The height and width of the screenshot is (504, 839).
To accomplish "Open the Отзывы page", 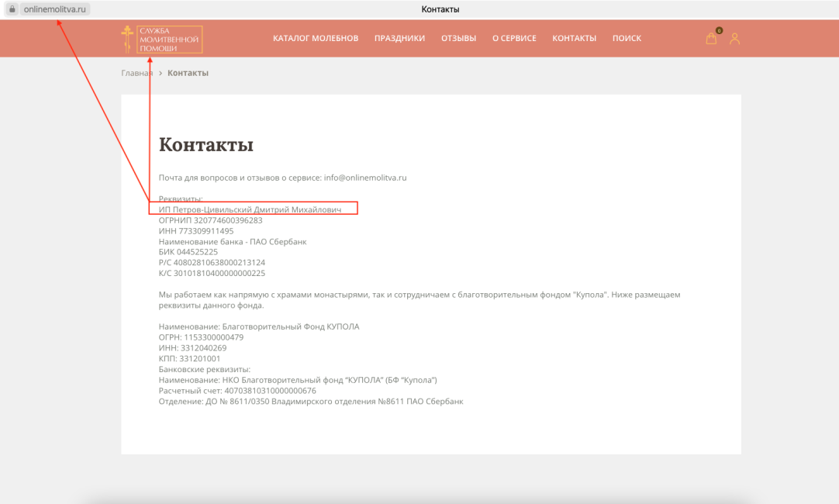I will coord(458,39).
